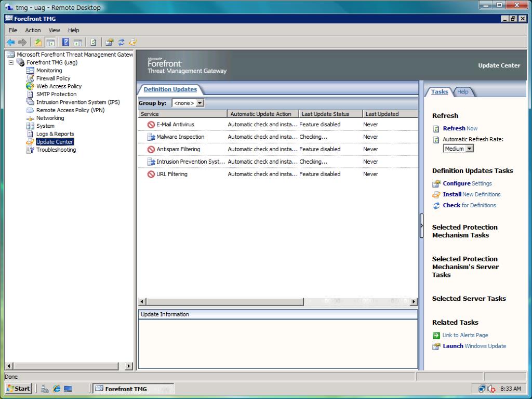Open the Help menu in the menu bar

pos(74,30)
